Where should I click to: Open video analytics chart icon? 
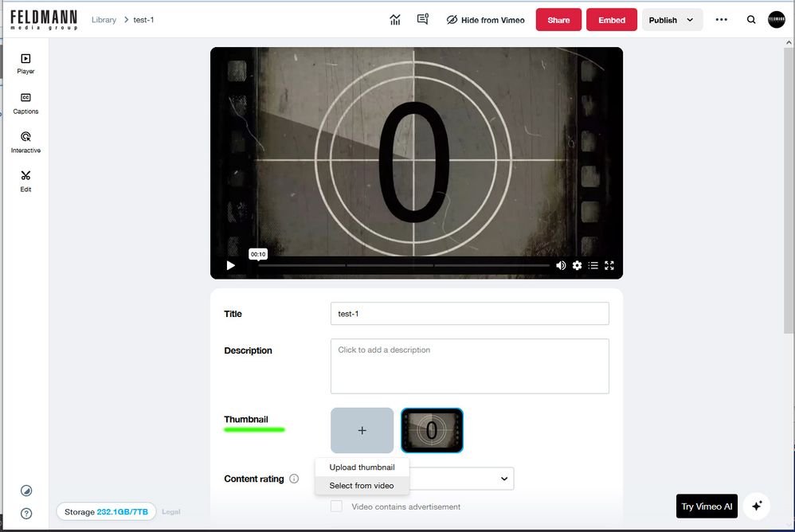(395, 20)
